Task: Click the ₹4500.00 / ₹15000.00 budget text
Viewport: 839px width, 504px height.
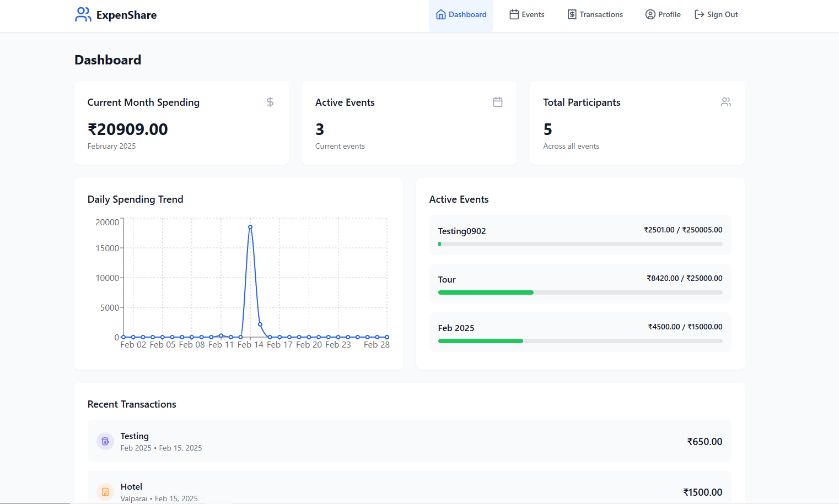Action: 685,327
